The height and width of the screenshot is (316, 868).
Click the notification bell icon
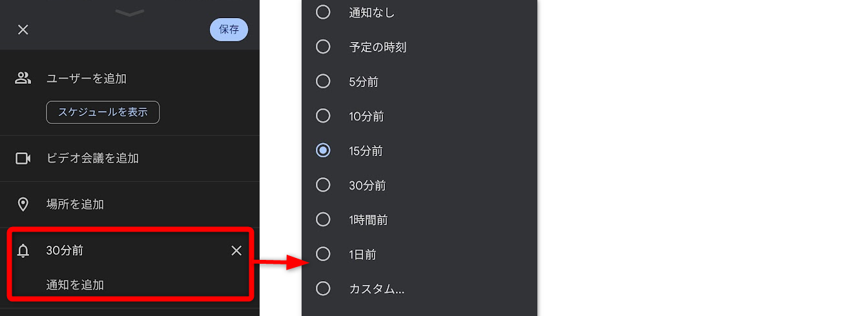23,251
